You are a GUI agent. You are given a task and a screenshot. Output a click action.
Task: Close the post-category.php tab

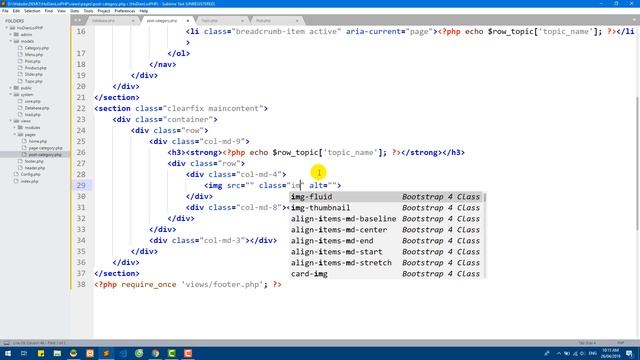coord(188,20)
